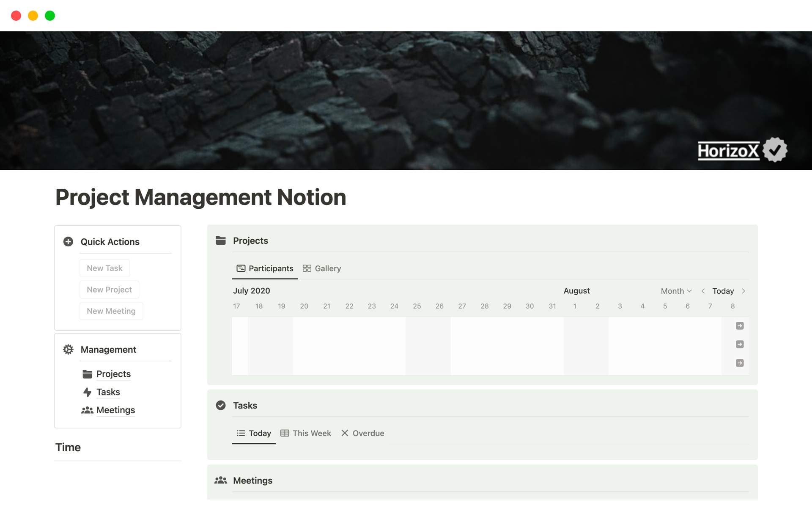Go to next timeline period chevron

pos(743,291)
